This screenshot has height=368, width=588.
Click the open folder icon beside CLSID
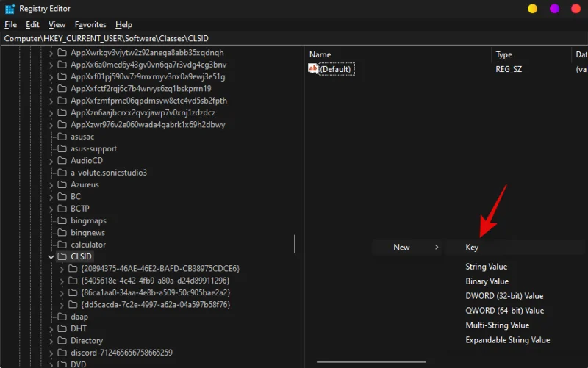(62, 257)
